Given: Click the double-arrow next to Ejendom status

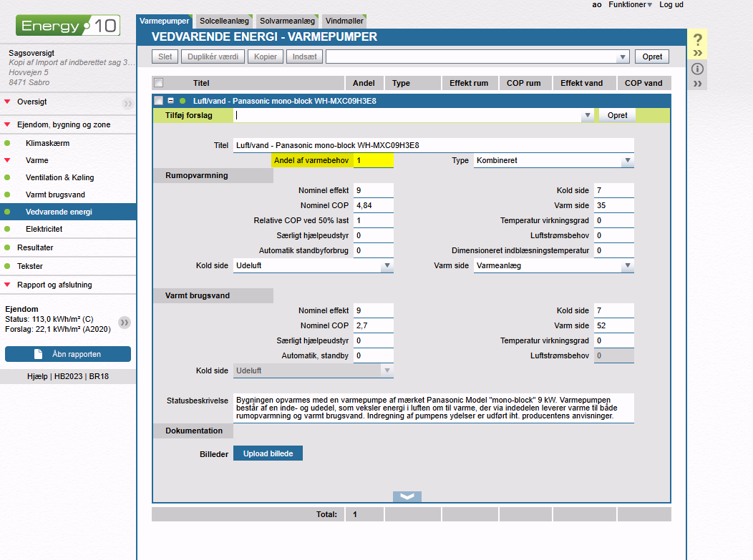Looking at the screenshot, I should (x=125, y=323).
